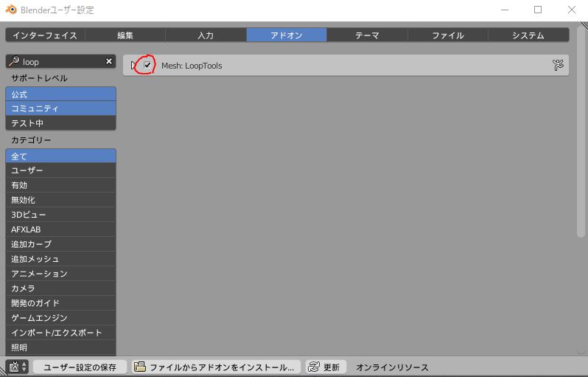Viewport: 588px width, 377px height.
Task: Select the ユーザー category
Action: pyautogui.click(x=60, y=170)
